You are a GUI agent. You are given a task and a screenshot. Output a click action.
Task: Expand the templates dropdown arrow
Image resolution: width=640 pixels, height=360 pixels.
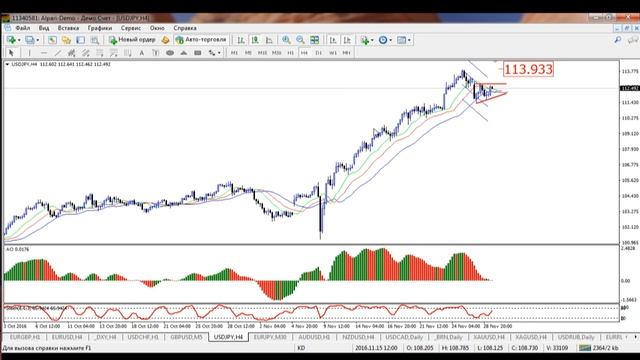(x=409, y=40)
